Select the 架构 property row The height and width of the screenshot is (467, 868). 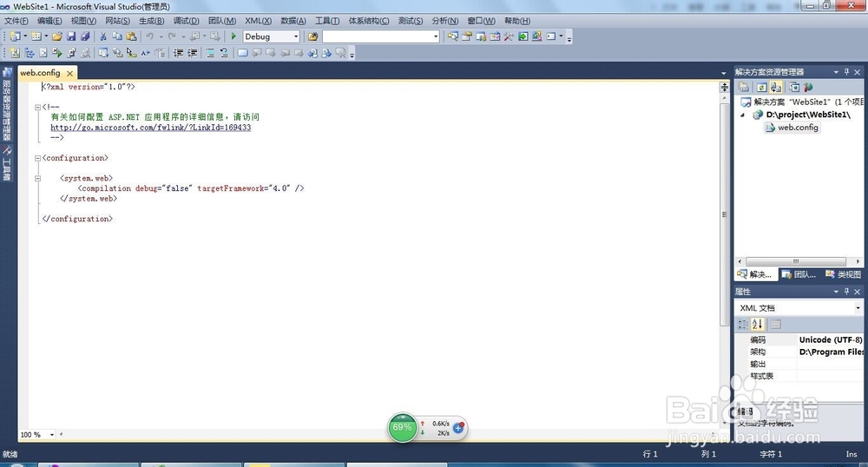[799, 352]
